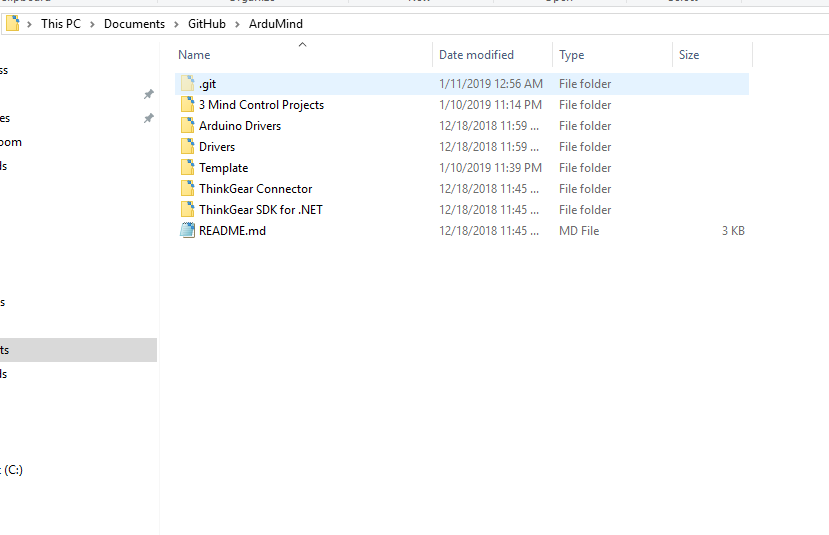
Task: Select the 3 Mind Control Projects name
Action: pos(261,105)
